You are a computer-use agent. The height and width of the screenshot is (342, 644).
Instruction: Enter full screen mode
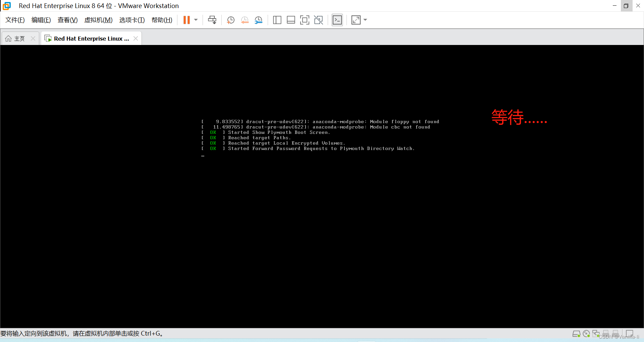(x=305, y=20)
